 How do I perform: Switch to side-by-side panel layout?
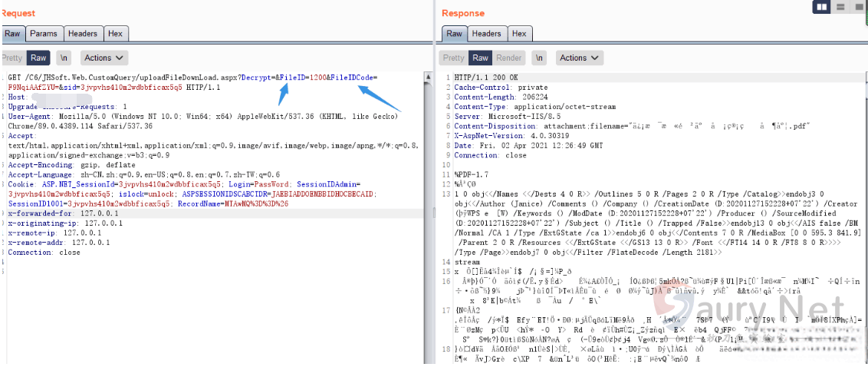(823, 7)
